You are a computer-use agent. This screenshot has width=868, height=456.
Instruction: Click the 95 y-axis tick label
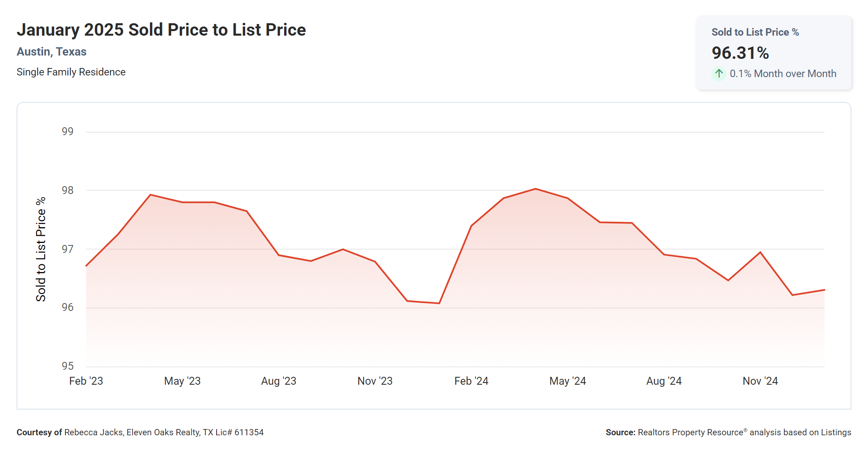click(x=68, y=366)
